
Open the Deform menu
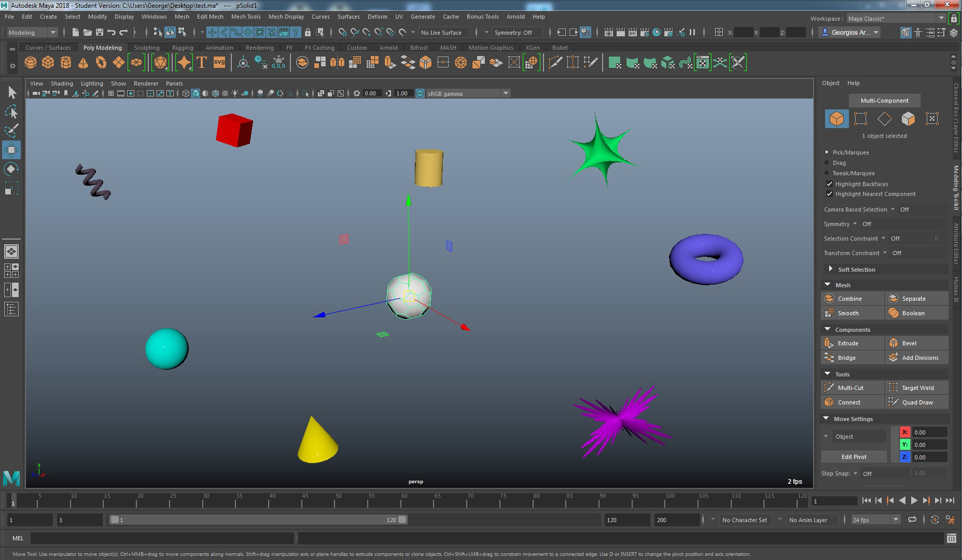pyautogui.click(x=378, y=17)
